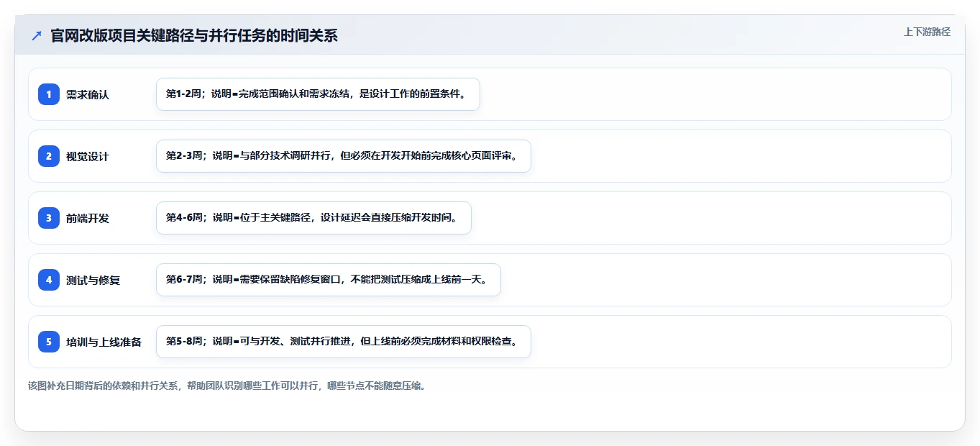Click the title 官网改版项目关键路径与并行任务的时间关系

(x=194, y=36)
